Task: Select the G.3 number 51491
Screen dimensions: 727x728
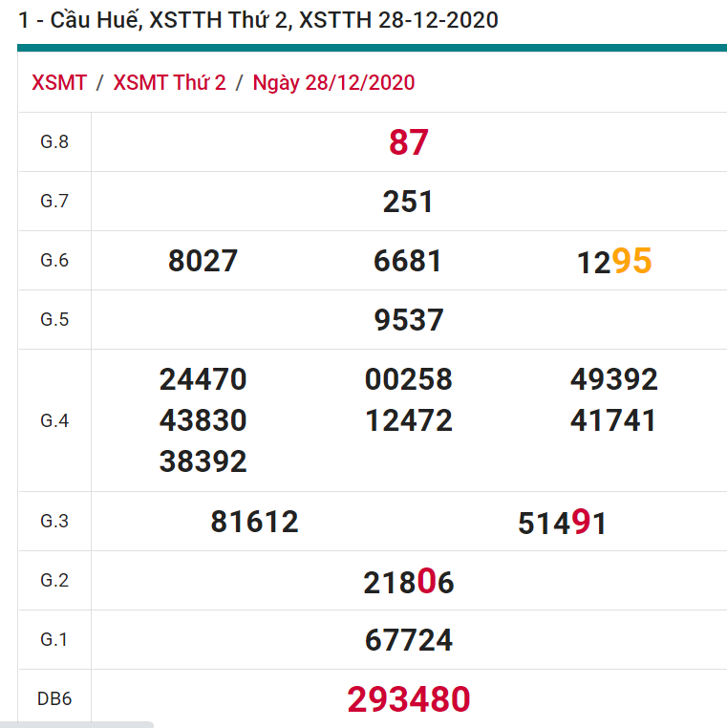Action: click(x=563, y=523)
